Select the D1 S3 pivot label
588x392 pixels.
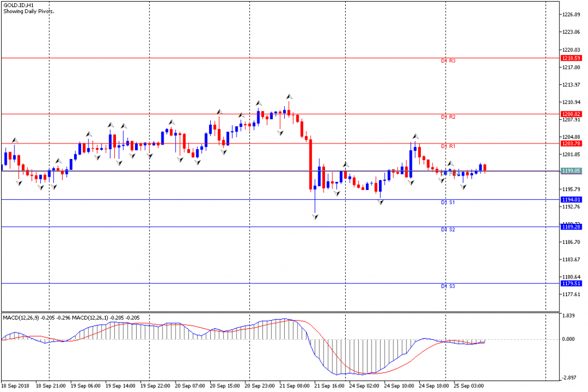coord(448,286)
